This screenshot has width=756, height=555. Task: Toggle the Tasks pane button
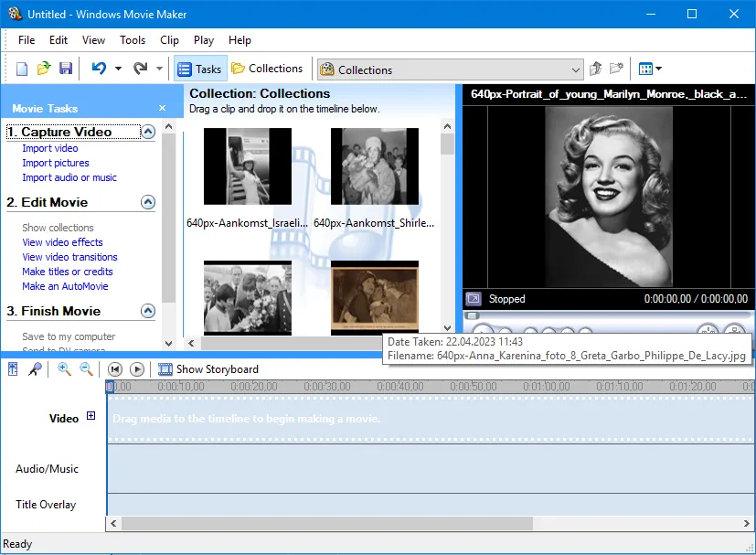[x=199, y=69]
